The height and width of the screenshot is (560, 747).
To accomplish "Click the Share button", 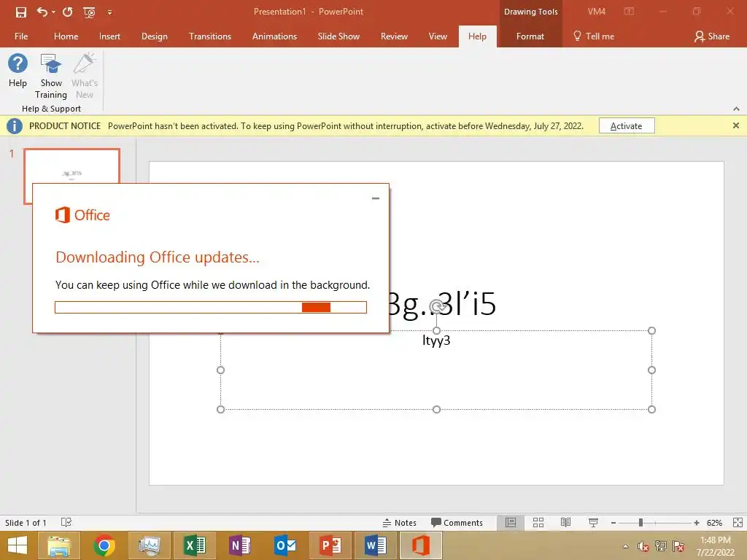I will coord(712,36).
